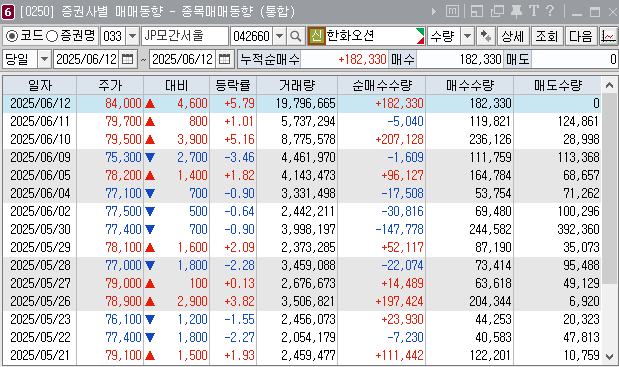Select the 코드 radio button
Image resolution: width=619 pixels, height=367 pixels.
pyautogui.click(x=12, y=36)
